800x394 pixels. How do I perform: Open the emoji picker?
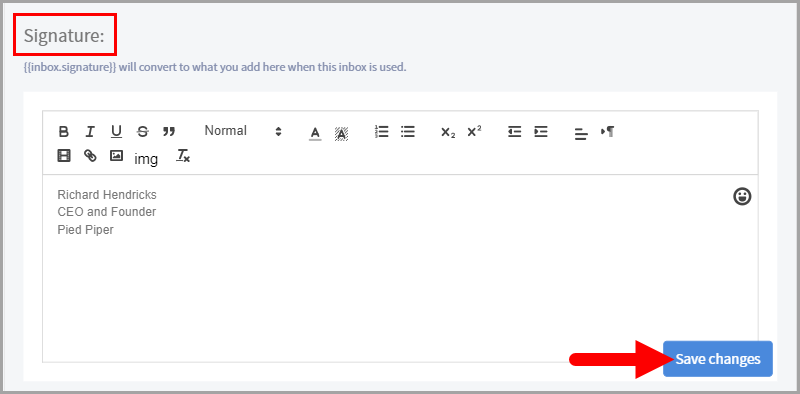coord(742,196)
